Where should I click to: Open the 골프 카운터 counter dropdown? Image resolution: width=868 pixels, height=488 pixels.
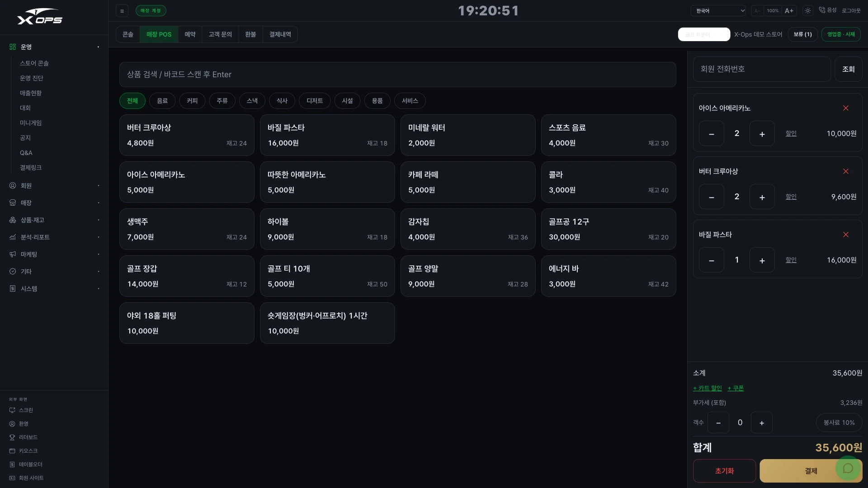pos(704,34)
